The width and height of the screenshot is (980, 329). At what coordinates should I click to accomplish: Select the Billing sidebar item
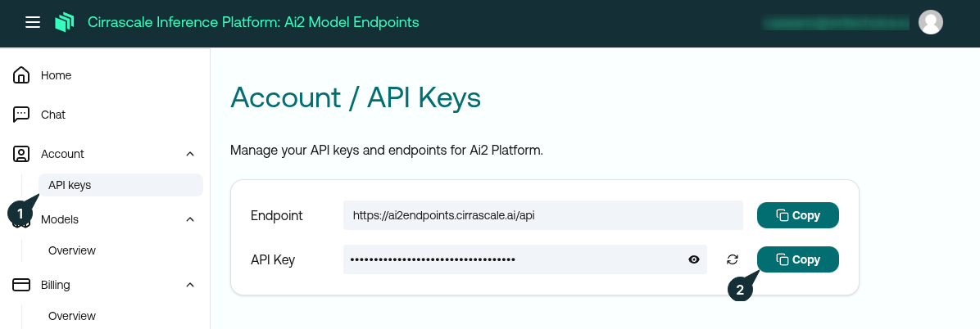point(56,285)
